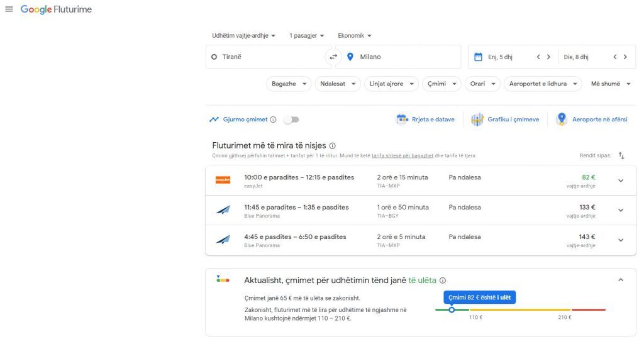Go to next day for Enj, 5 dhj

[x=548, y=57]
